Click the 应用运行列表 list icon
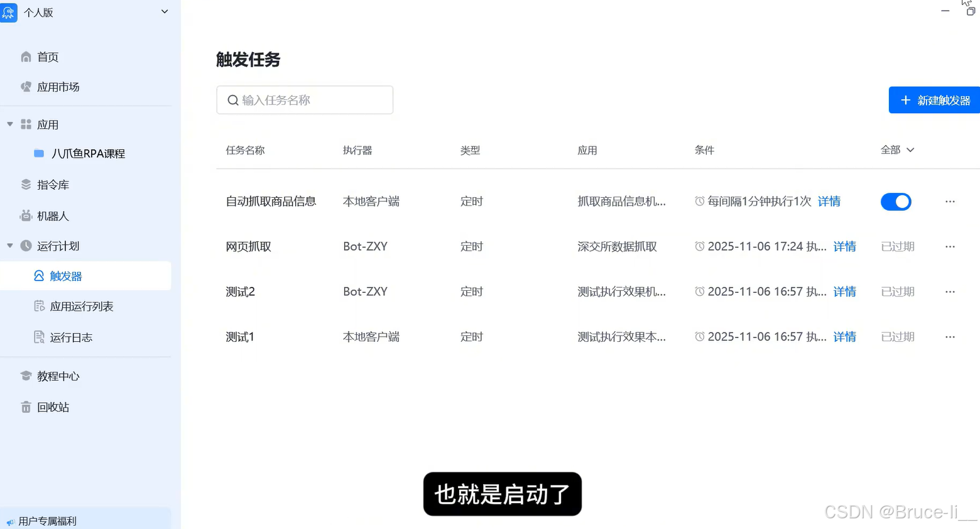The height and width of the screenshot is (529, 980). tap(39, 306)
